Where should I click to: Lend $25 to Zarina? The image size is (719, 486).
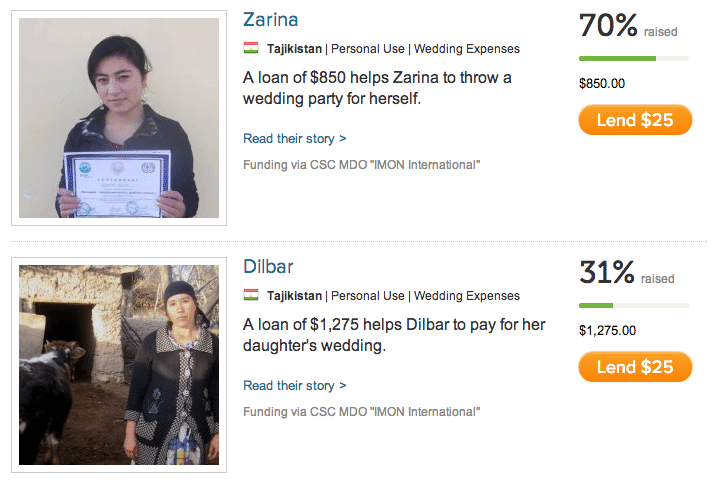635,120
